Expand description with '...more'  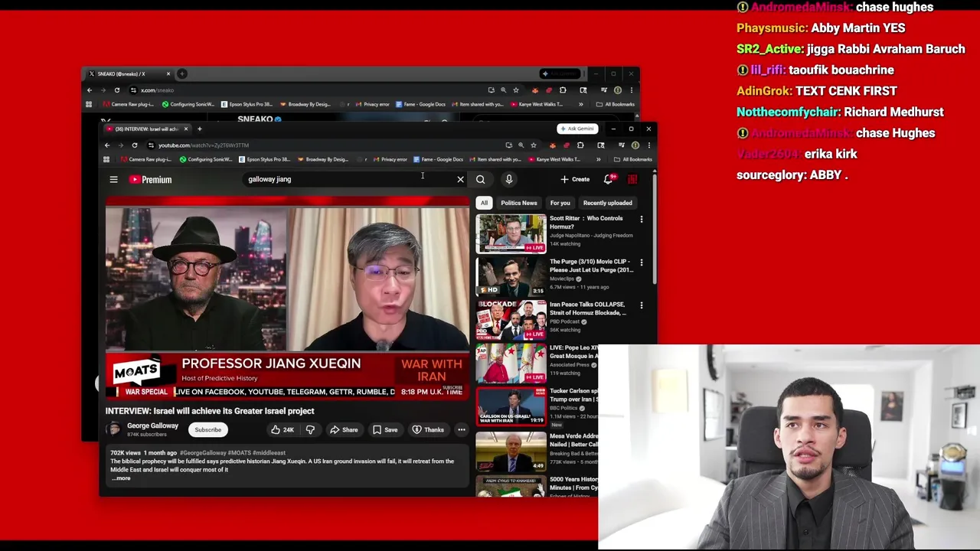pyautogui.click(x=121, y=478)
